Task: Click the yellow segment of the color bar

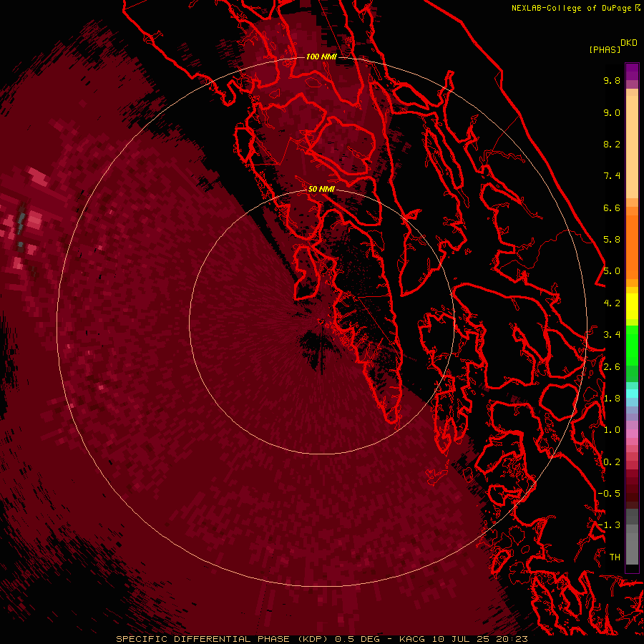Action: tap(632, 306)
